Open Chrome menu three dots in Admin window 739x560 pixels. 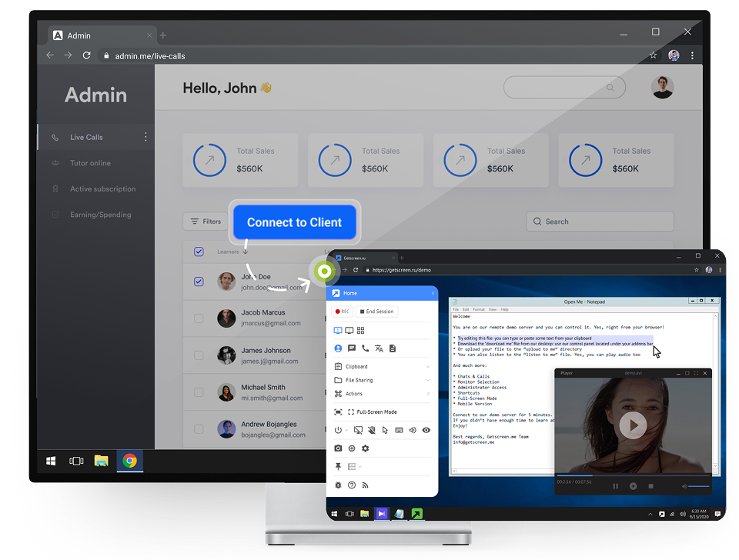692,55
